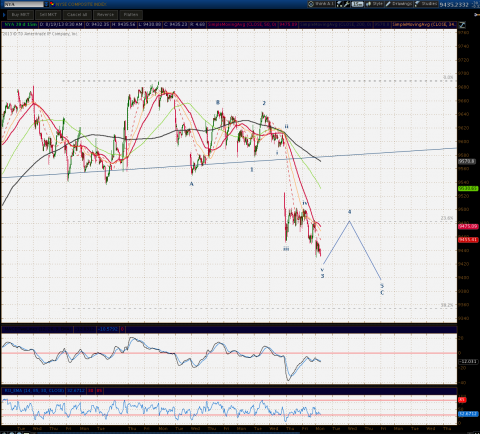
Task: Open the Drawings menu
Action: pyautogui.click(x=399, y=4)
